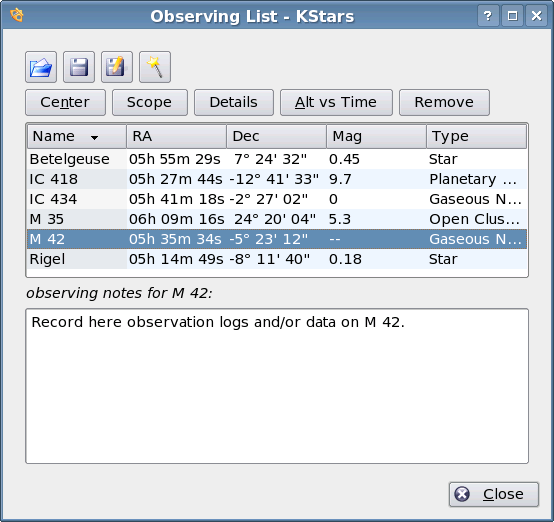Screen dimensions: 554x522
Task: Close window with title bar X
Action: [536, 16]
